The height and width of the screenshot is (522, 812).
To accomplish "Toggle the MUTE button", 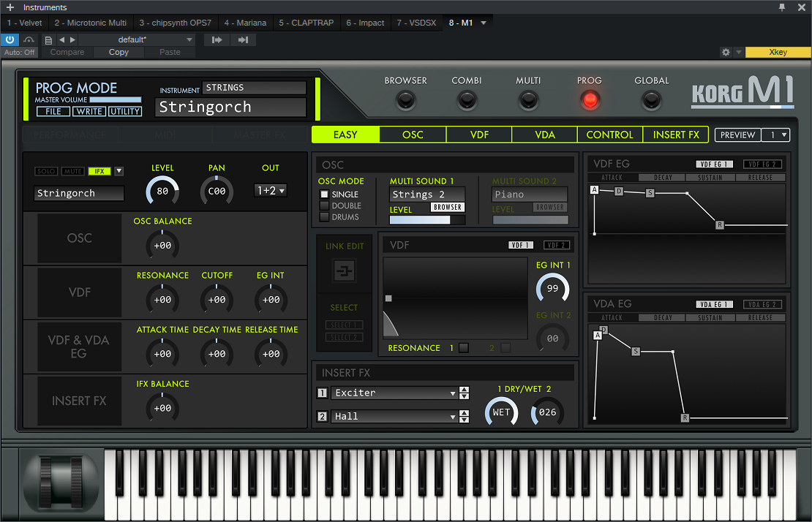I will (73, 171).
